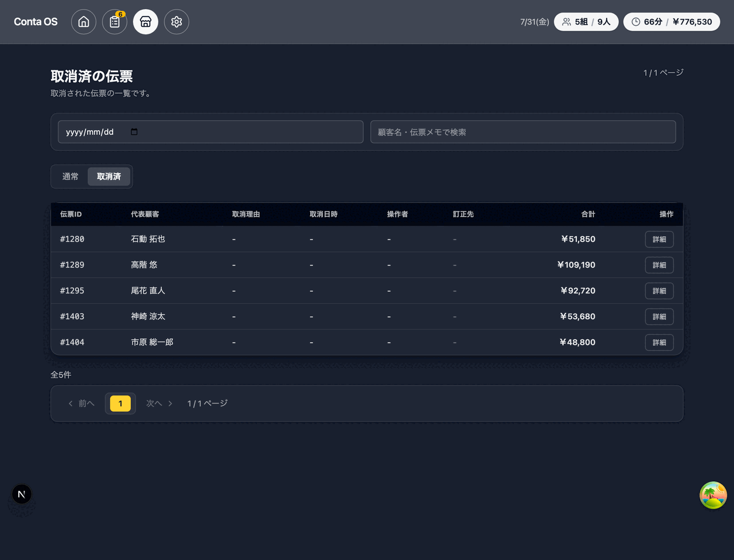Select the 取消済 tab
Viewport: 734px width, 560px height.
coord(109,177)
